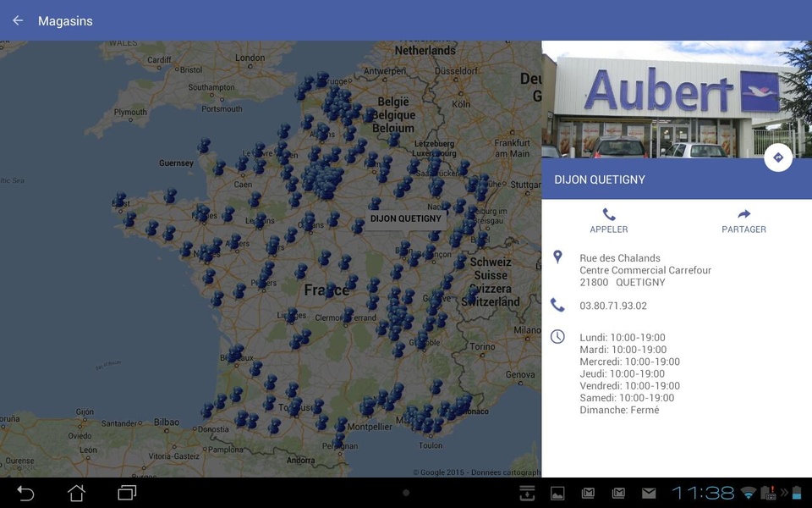Screen dimensions: 812x508
Task: Click the address line Rue des Chalands
Action: pos(620,258)
